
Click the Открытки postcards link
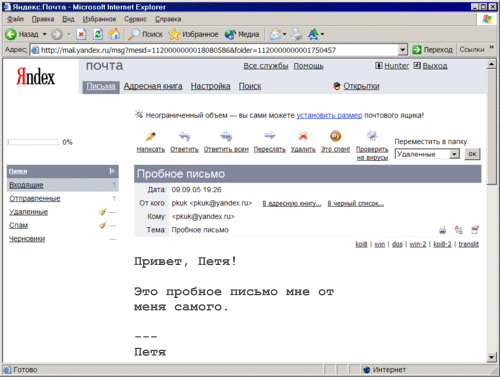click(x=361, y=86)
